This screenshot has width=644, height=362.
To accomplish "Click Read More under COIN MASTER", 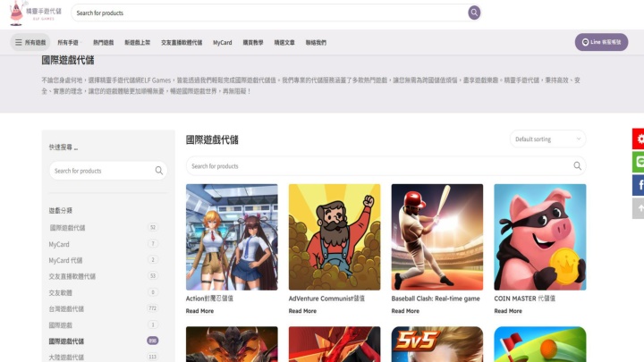I will (x=508, y=311).
